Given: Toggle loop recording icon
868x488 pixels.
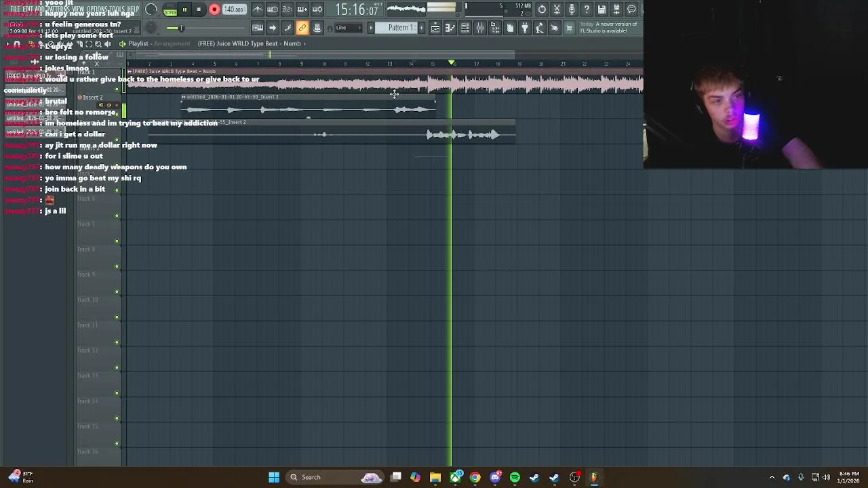Looking at the screenshot, I should pyautogui.click(x=317, y=9).
